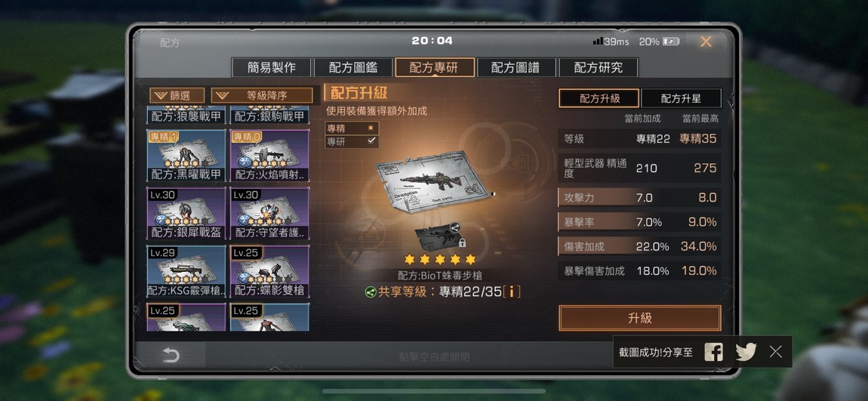Viewport: 868px width, 401px height.
Task: Select the 配方:黑曜戰甲 recipe thumbnail
Action: coord(186,156)
